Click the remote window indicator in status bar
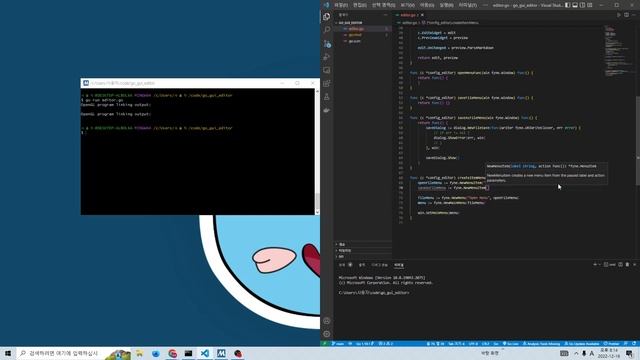640x360 pixels. click(325, 344)
